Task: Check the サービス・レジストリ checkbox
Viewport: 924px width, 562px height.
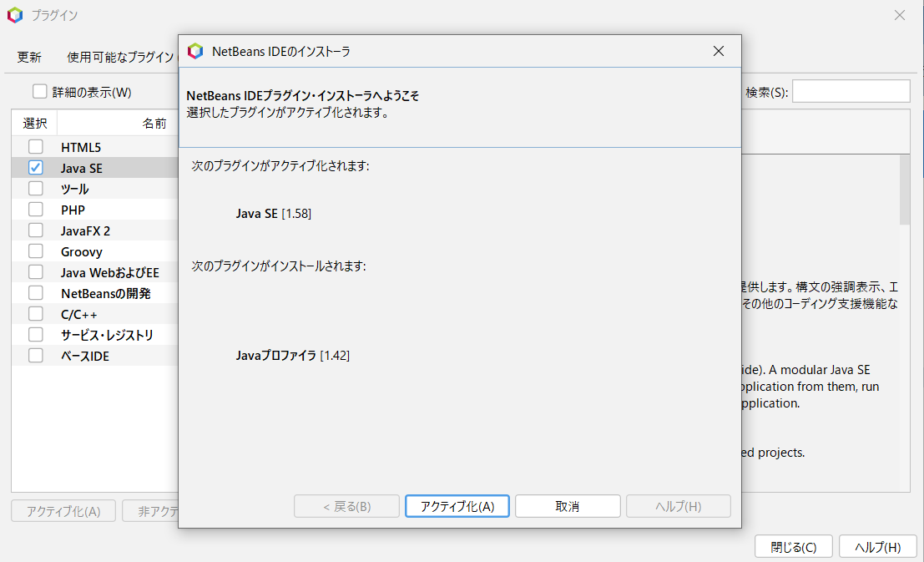Action: point(35,334)
